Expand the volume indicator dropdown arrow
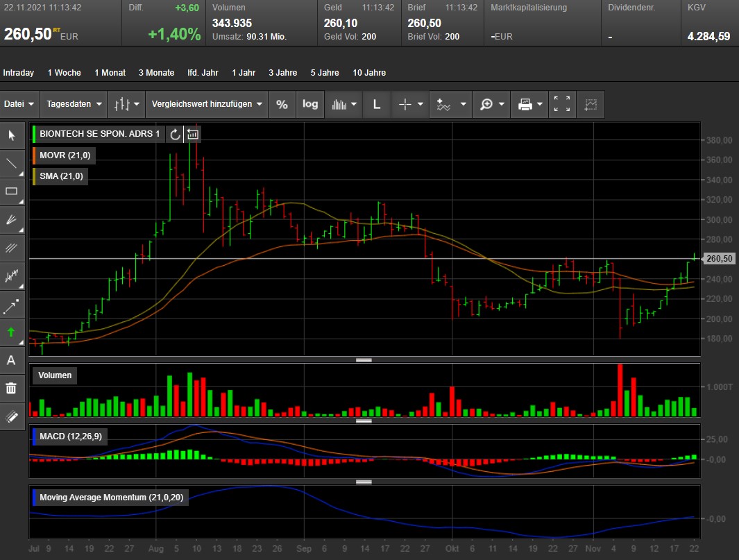This screenshot has height=560, width=739. tap(354, 104)
